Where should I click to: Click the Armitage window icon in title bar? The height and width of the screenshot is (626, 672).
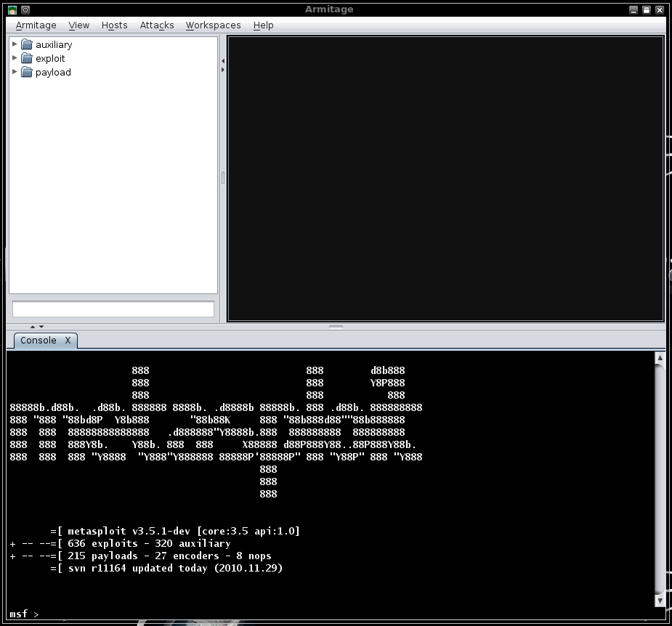point(12,10)
